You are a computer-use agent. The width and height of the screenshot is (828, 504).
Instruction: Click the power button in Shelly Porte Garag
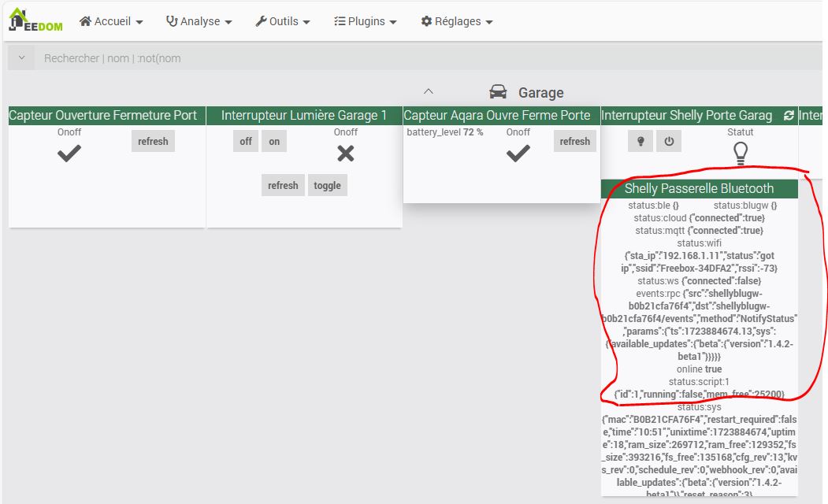669,142
